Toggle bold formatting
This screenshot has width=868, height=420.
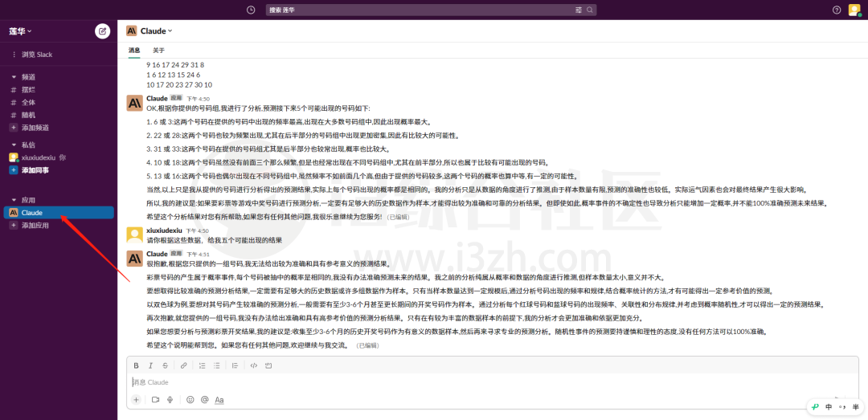(136, 365)
